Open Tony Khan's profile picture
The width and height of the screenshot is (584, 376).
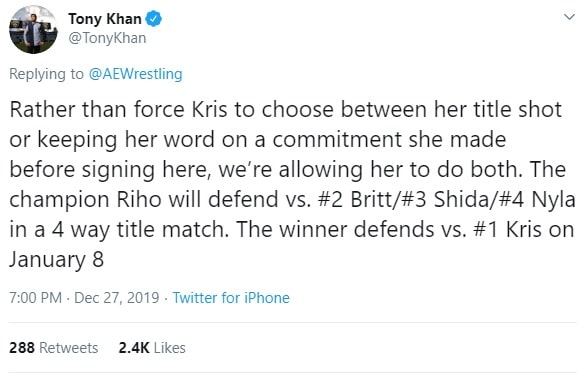33,29
